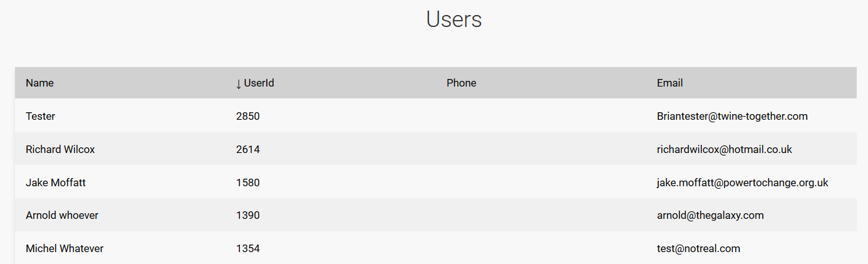Click user ID 1580

pyautogui.click(x=248, y=182)
